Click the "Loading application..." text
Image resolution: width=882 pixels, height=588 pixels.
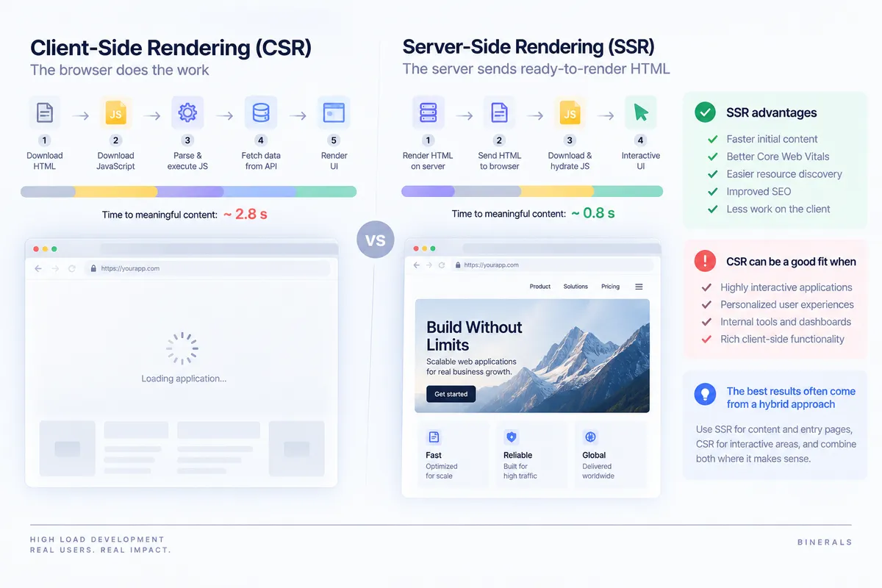pyautogui.click(x=184, y=379)
